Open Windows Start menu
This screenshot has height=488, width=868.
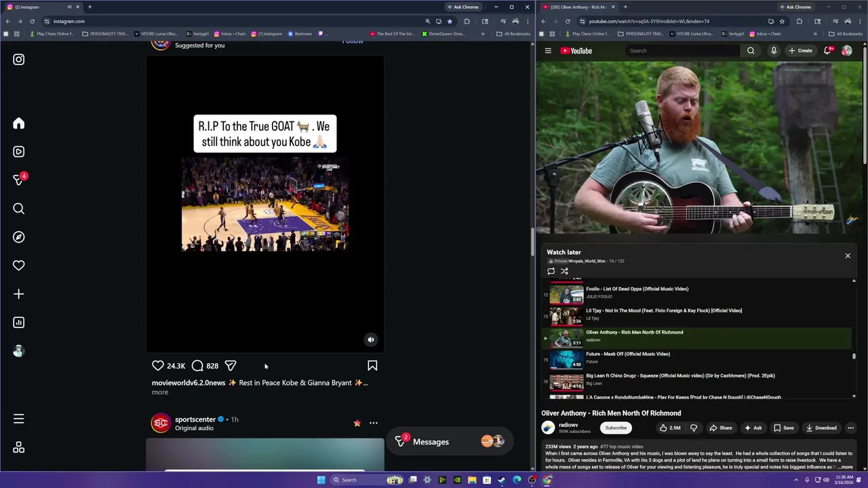(x=321, y=480)
